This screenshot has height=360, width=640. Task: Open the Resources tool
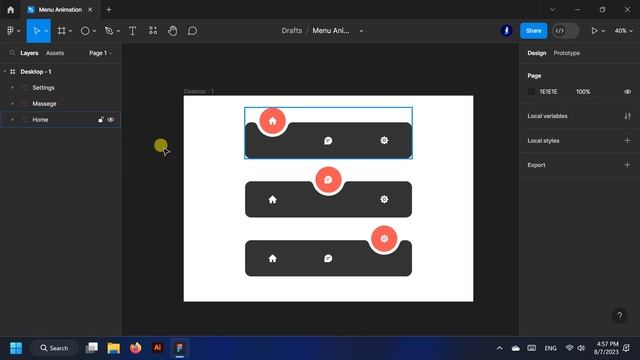click(x=153, y=31)
